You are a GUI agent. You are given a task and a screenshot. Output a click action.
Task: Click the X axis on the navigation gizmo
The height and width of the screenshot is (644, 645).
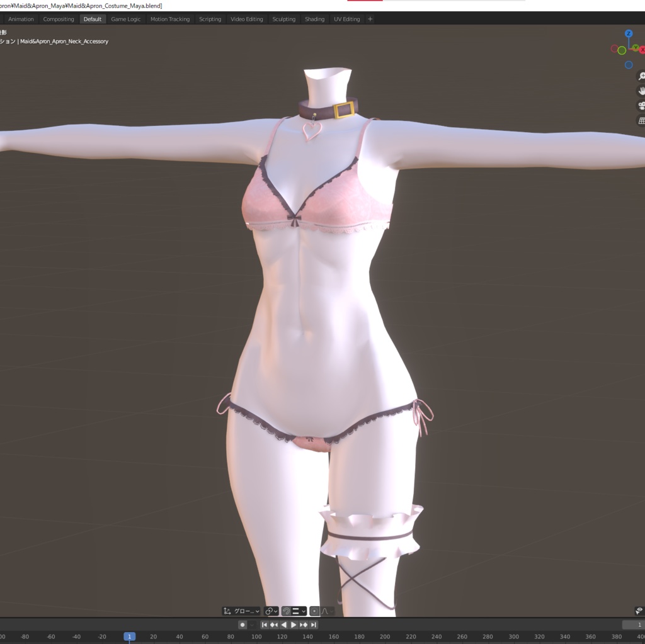(x=642, y=49)
